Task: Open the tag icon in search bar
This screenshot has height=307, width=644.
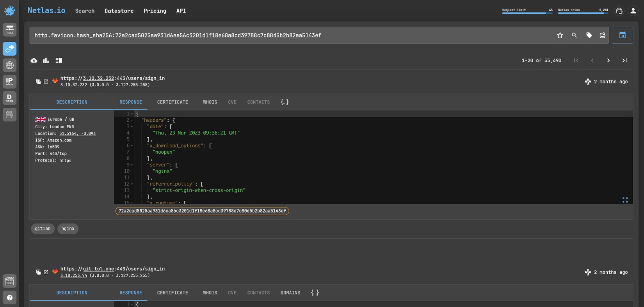Action: (589, 35)
